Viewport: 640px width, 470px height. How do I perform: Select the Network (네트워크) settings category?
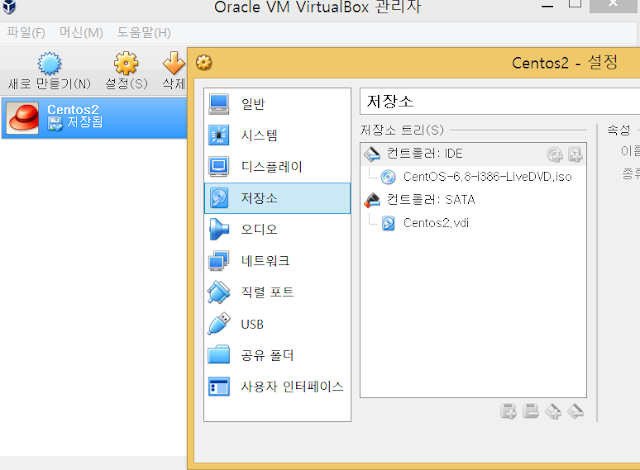[x=277, y=261]
